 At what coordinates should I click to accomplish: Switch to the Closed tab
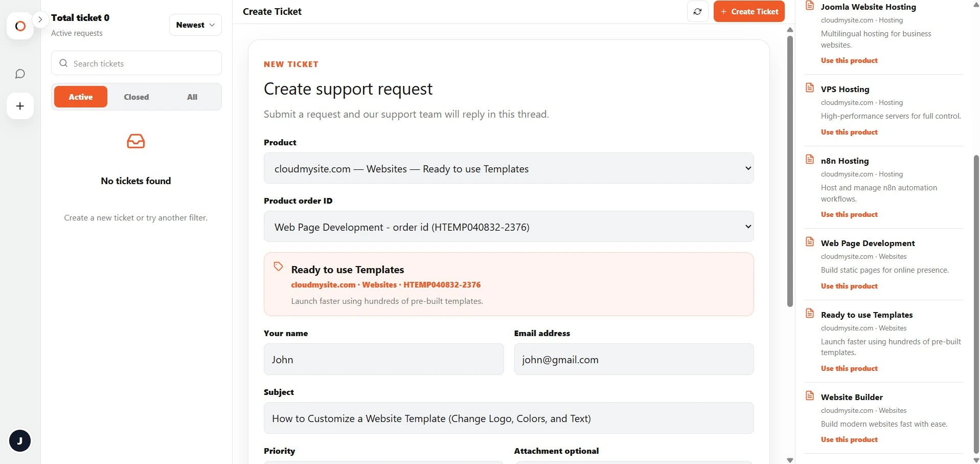pos(136,97)
